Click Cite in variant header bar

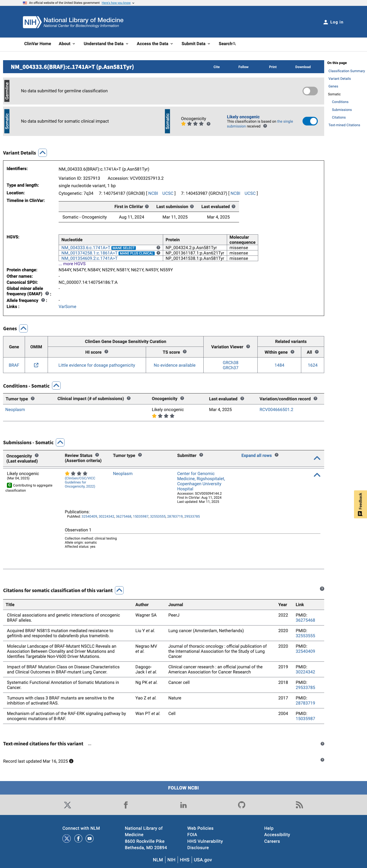pyautogui.click(x=216, y=67)
